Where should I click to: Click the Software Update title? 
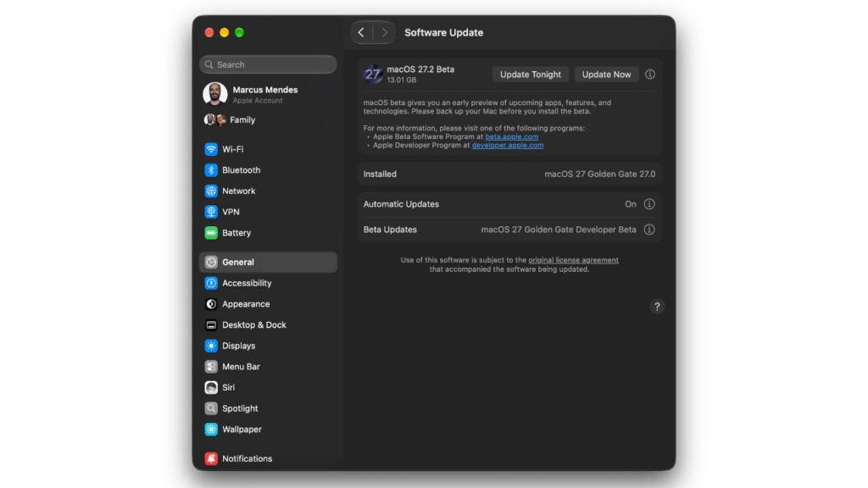coord(444,33)
